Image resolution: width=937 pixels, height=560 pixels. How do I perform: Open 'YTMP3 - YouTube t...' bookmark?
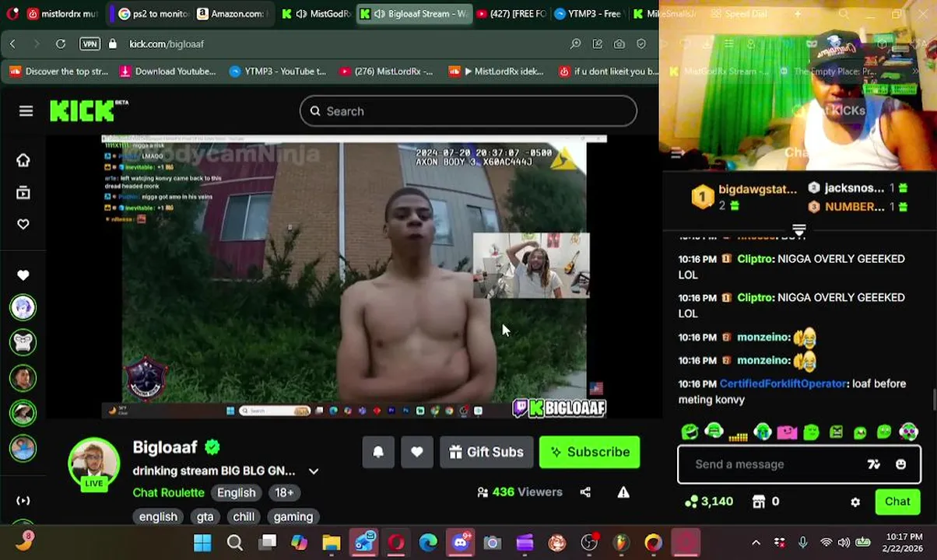click(x=278, y=72)
